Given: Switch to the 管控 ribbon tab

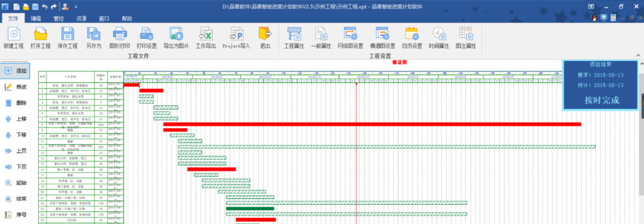Looking at the screenshot, I should [x=58, y=18].
